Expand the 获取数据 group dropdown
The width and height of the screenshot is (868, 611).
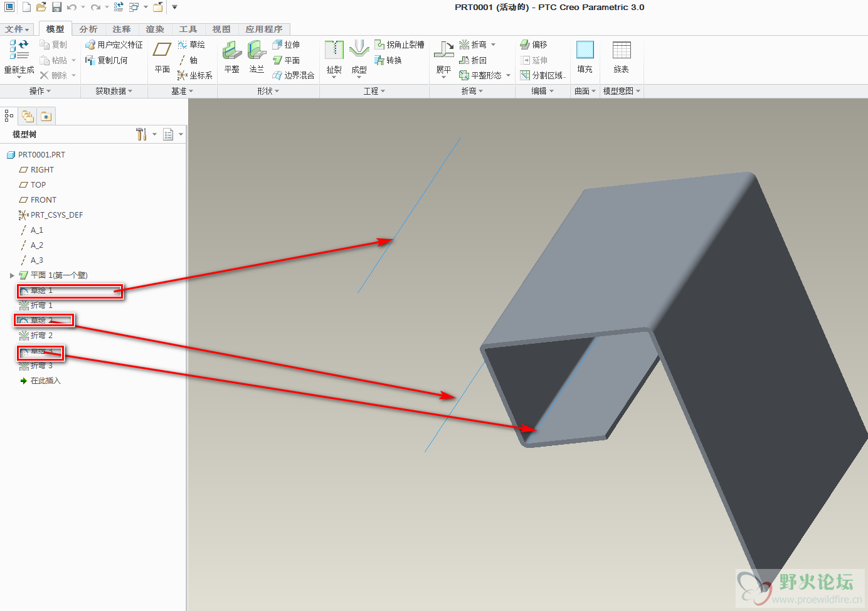coord(114,91)
